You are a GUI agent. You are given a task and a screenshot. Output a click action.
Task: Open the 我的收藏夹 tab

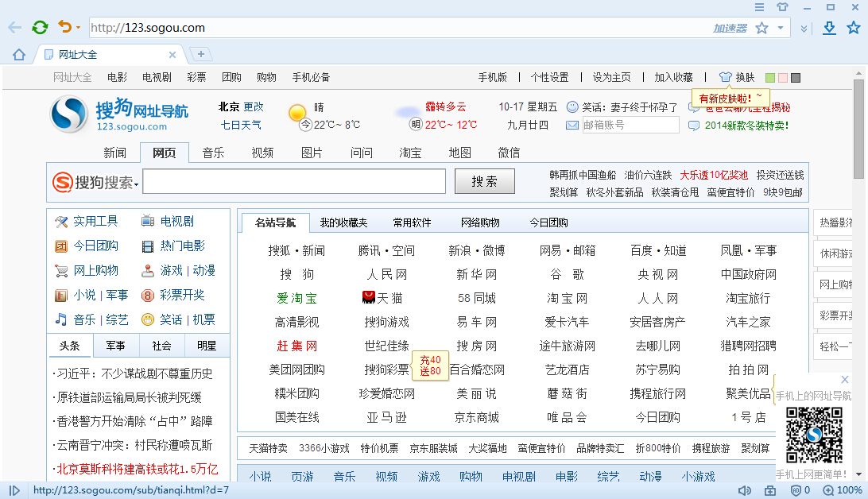coord(343,223)
